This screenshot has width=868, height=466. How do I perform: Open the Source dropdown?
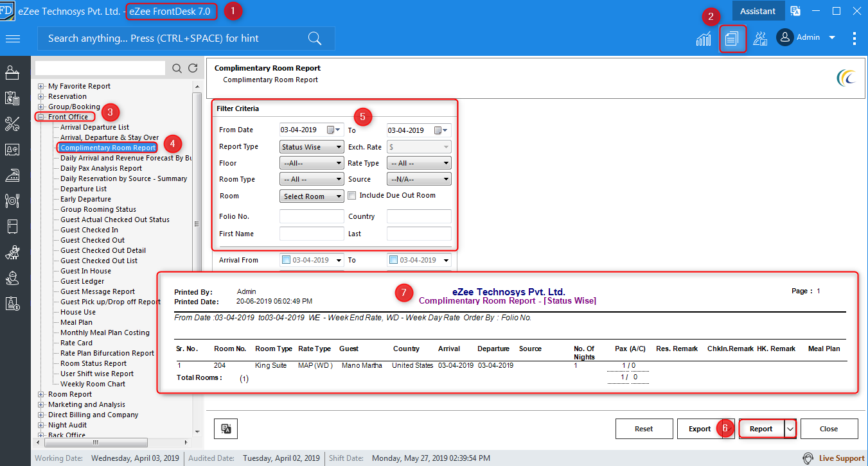[419, 180]
